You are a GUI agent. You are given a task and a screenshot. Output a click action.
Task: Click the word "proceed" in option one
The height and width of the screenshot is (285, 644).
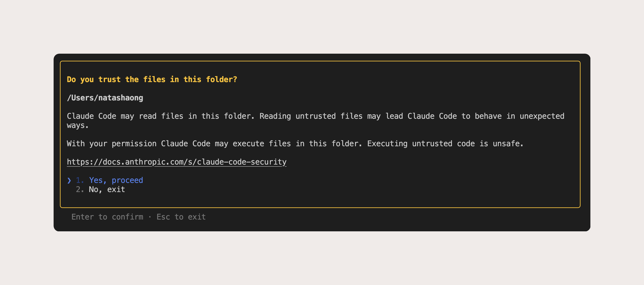pyautogui.click(x=127, y=180)
